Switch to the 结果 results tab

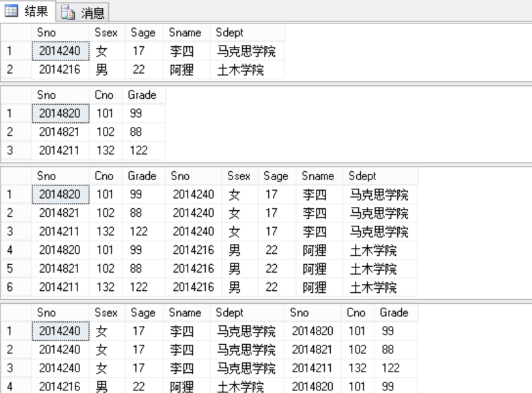(27, 11)
